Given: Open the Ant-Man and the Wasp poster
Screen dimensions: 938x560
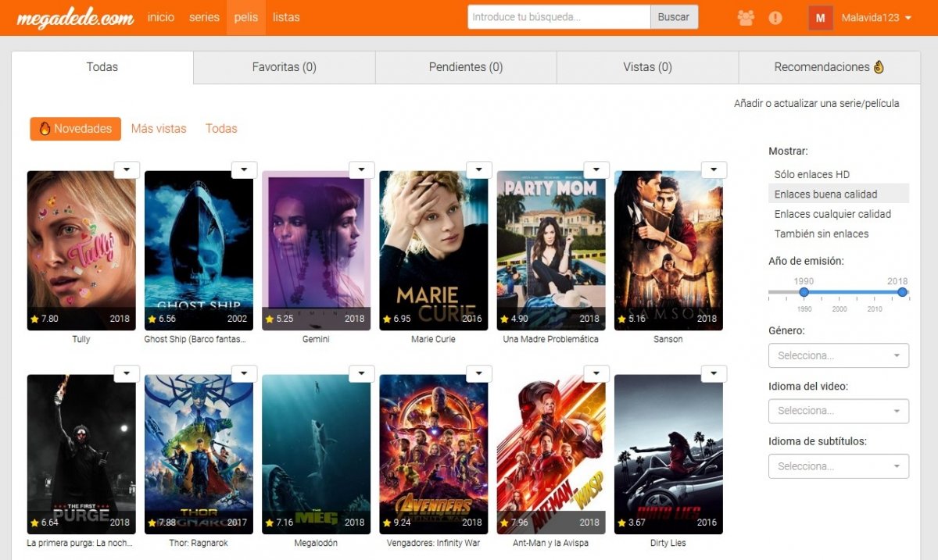Looking at the screenshot, I should 551,455.
